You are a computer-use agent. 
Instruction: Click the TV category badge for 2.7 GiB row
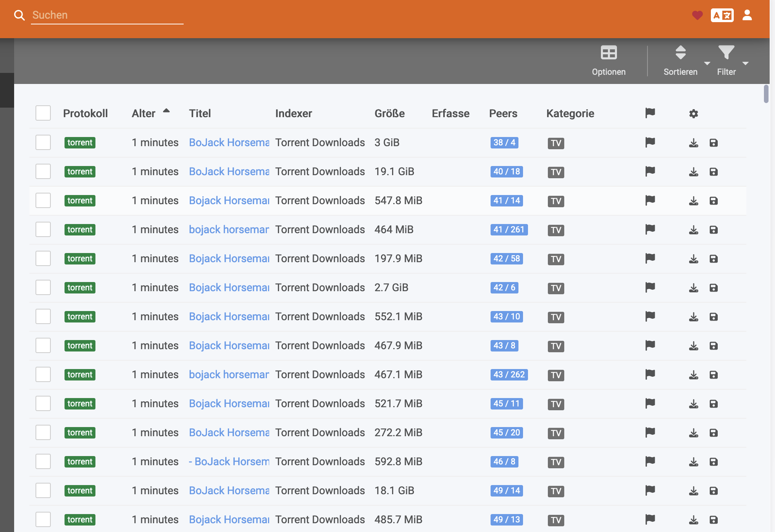coord(556,288)
